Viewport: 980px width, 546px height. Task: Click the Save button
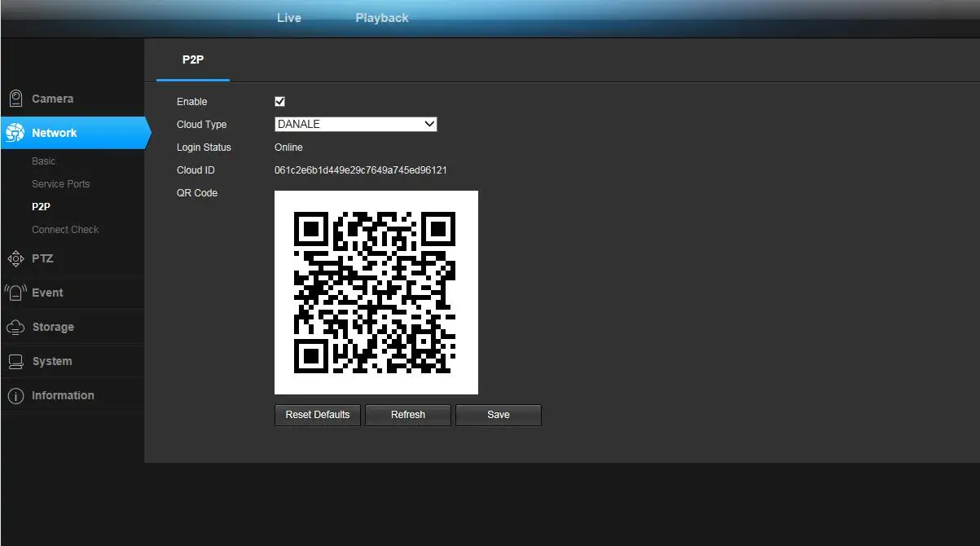499,415
